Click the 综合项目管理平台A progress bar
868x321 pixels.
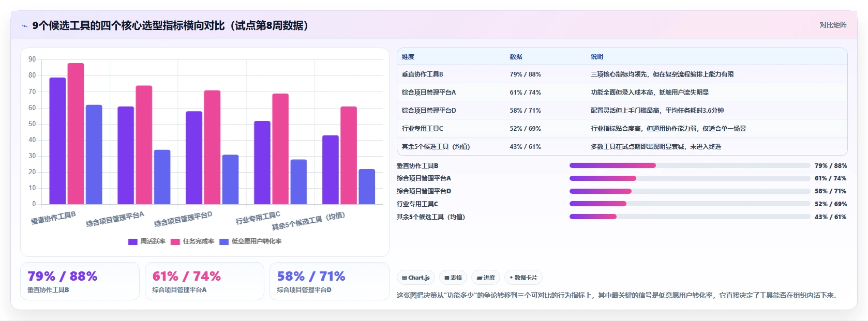pos(690,178)
